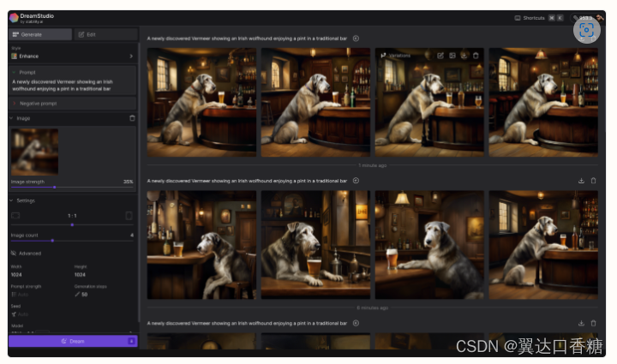Viewport: 617px width, 364px height.
Task: Switch to the Generate tab
Action: pos(40,34)
